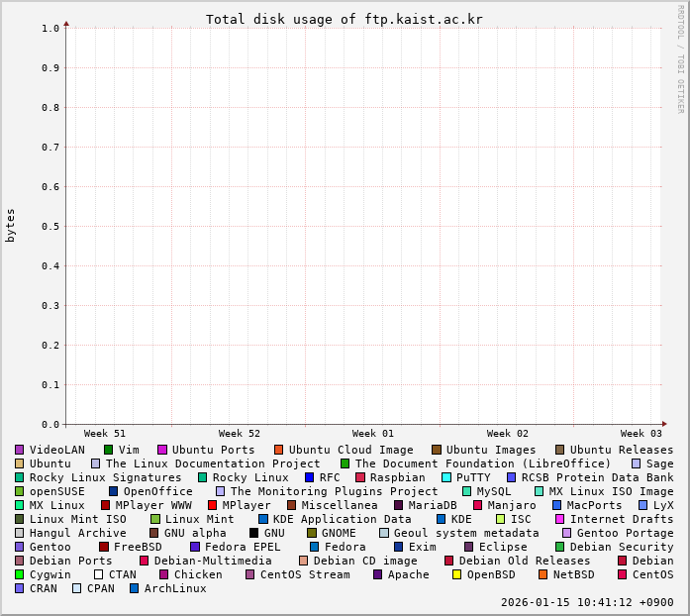Click the Hangul Archive legend label
The width and height of the screenshot is (690, 616).
point(77,533)
